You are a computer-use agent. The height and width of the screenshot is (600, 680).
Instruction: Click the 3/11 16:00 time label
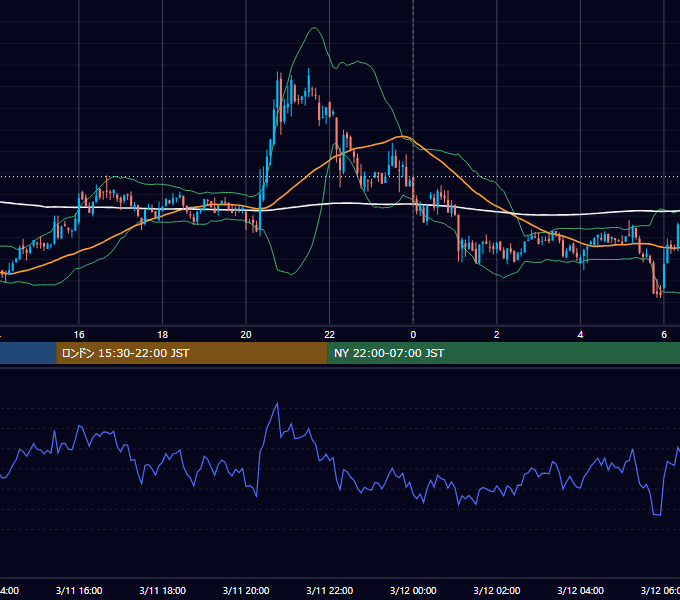click(x=79, y=590)
